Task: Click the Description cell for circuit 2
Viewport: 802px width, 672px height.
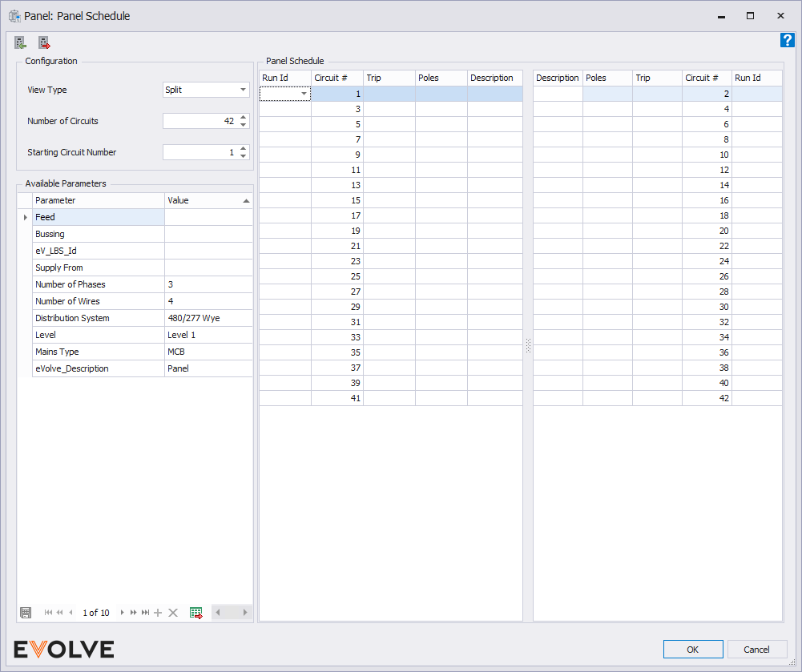Action: click(557, 94)
